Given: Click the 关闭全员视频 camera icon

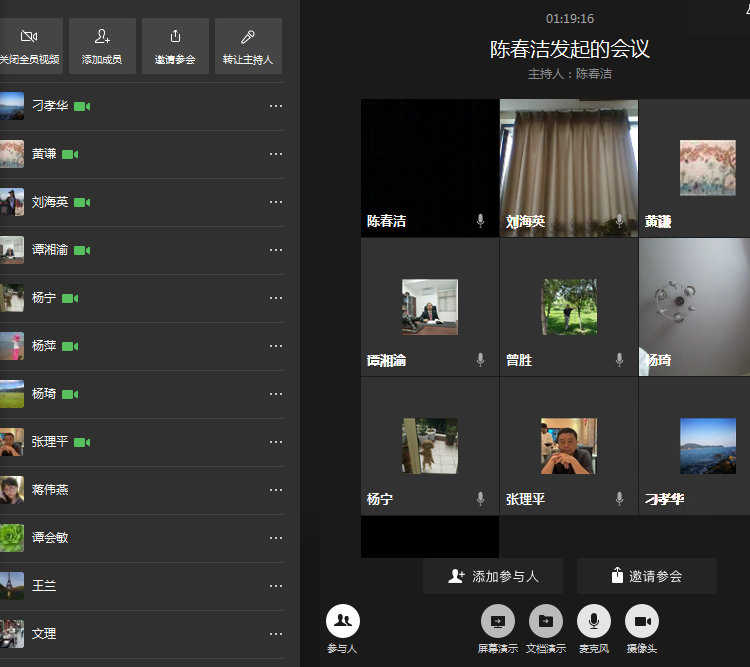Looking at the screenshot, I should [28, 37].
